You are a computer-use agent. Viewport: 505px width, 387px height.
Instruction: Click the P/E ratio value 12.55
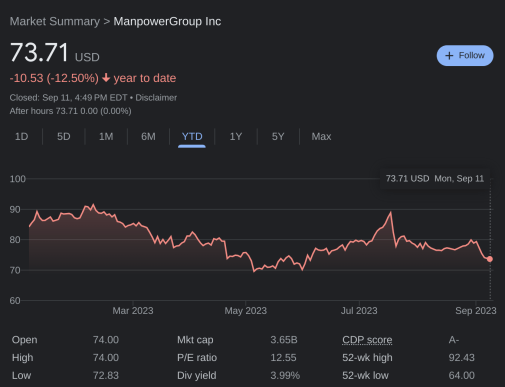283,358
